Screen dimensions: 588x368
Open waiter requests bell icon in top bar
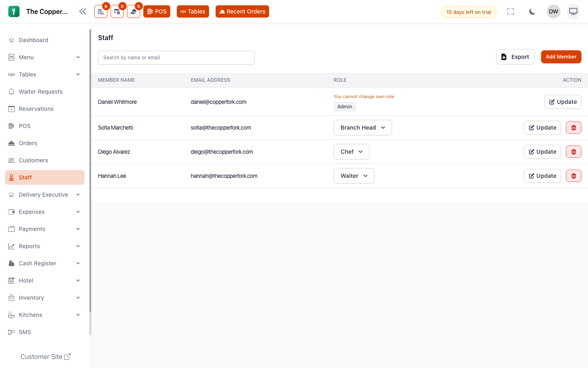click(134, 11)
